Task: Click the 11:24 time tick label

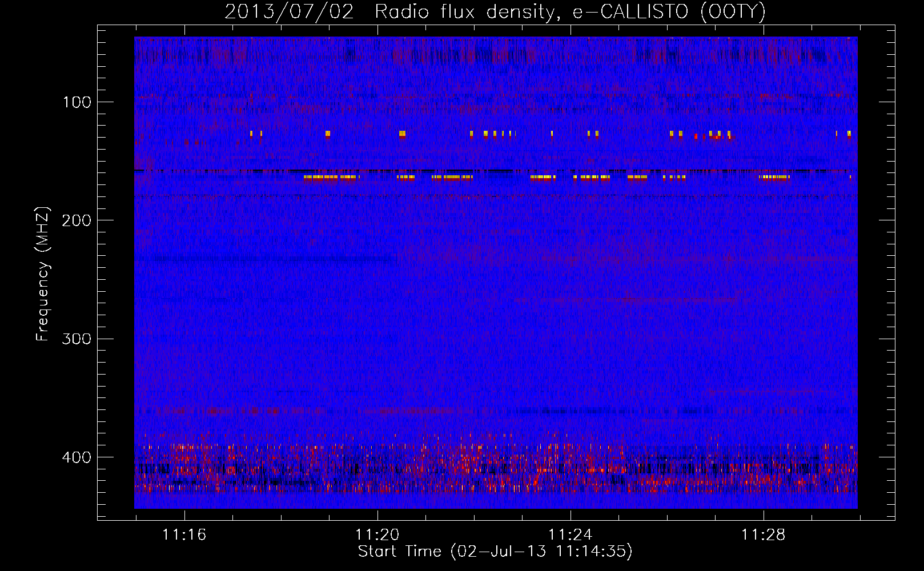Action: tap(570, 535)
